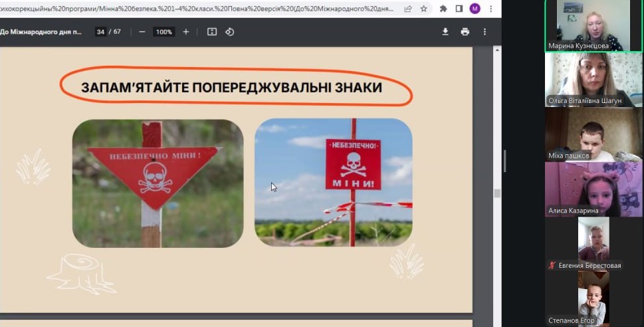Click the PDF zoom out minus button
Screen dimensions: 644x327
(x=142, y=32)
